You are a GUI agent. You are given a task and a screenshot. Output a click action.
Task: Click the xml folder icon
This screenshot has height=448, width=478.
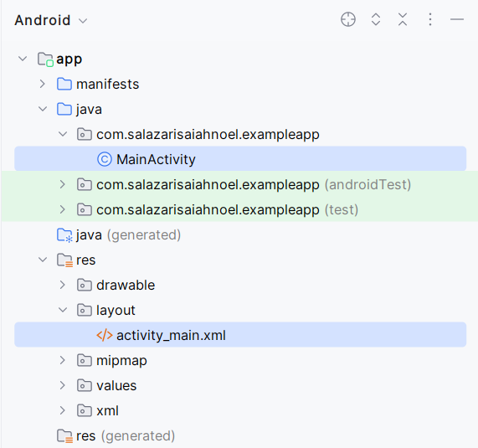[85, 410]
